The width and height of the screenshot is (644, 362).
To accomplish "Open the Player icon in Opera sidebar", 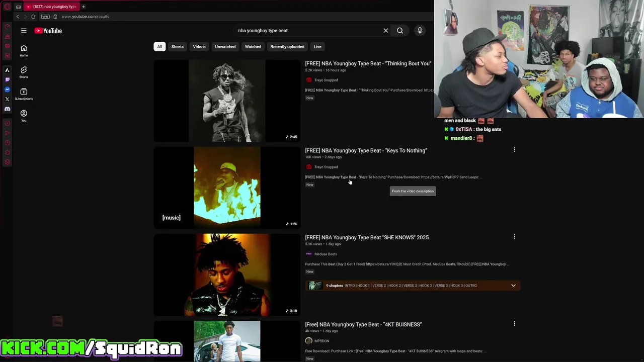I will [7, 123].
